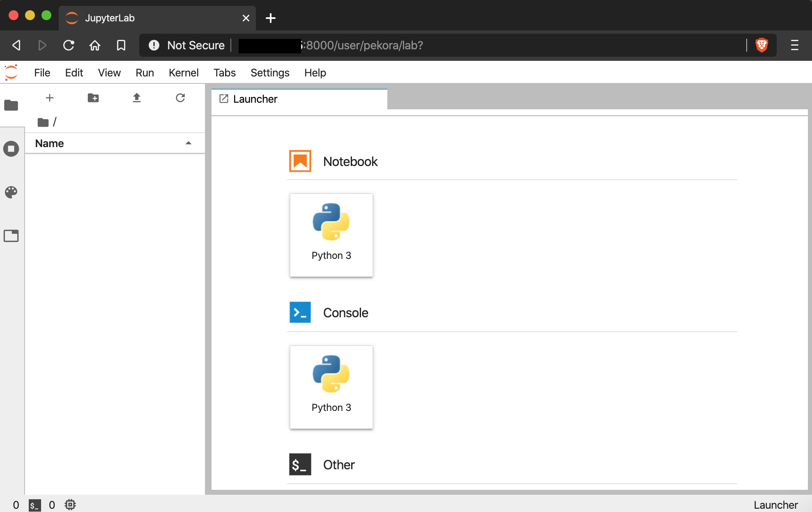The width and height of the screenshot is (812, 512).
Task: Refresh the file list icon
Action: pos(180,98)
